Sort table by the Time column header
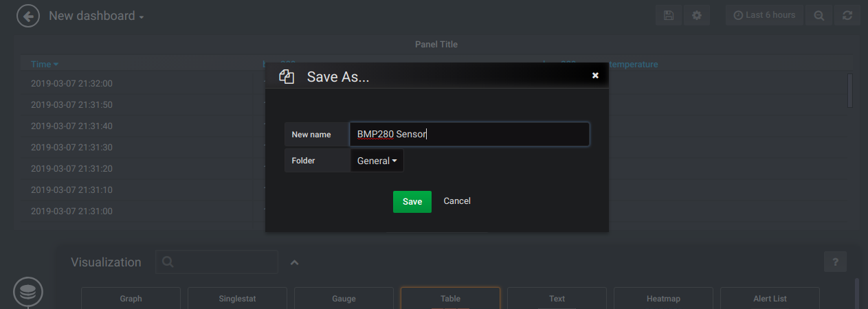Screen dimensions: 868x309 (x=45, y=64)
